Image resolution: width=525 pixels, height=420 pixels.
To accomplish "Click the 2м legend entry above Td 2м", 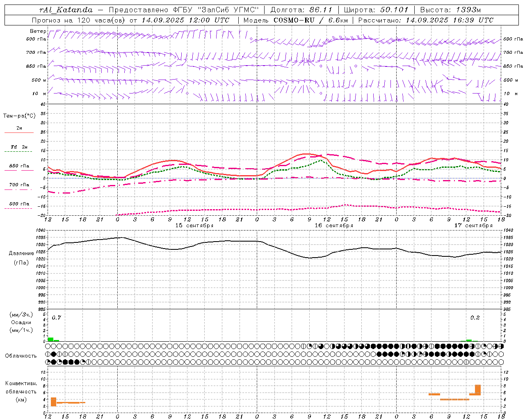I will point(19,128).
